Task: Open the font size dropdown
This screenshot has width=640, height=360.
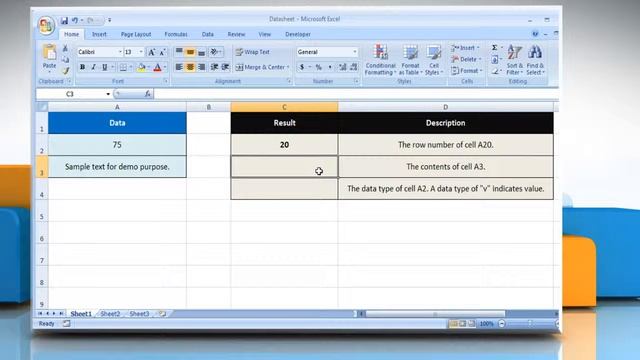Action: 141,52
